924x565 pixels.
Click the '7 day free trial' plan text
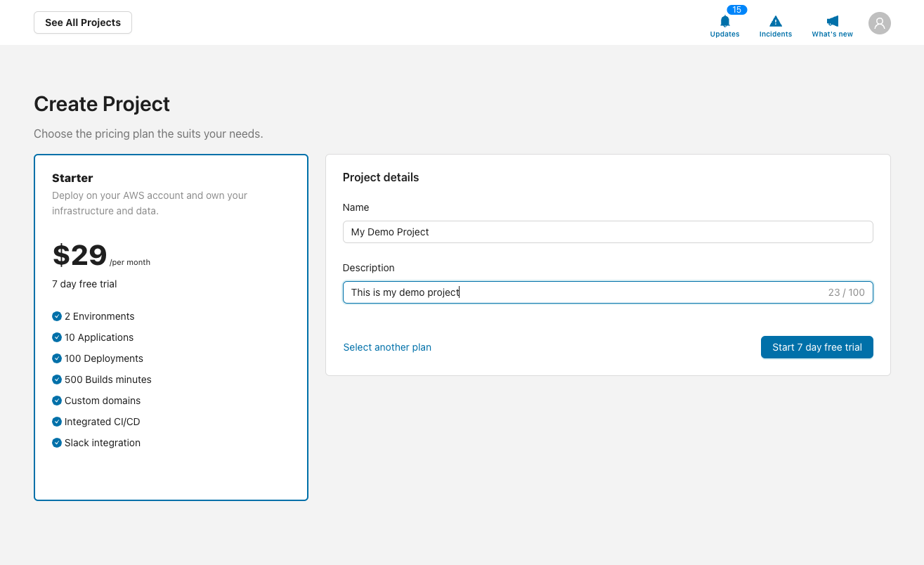(x=84, y=284)
